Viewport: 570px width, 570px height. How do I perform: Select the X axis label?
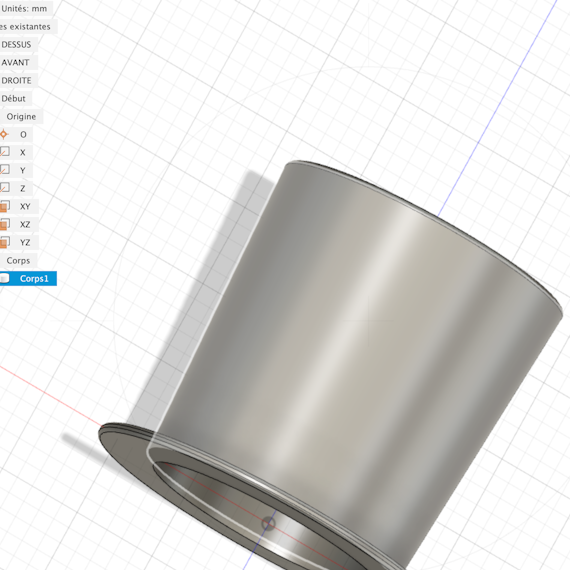pos(23,152)
